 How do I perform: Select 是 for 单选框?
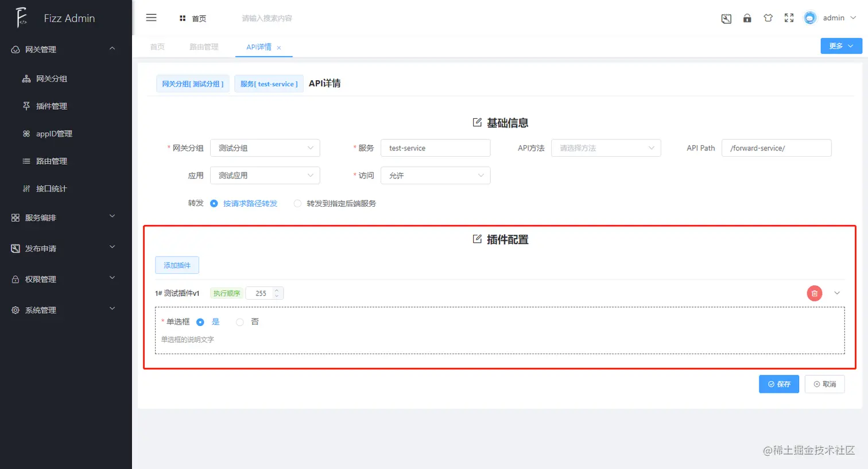(200, 322)
